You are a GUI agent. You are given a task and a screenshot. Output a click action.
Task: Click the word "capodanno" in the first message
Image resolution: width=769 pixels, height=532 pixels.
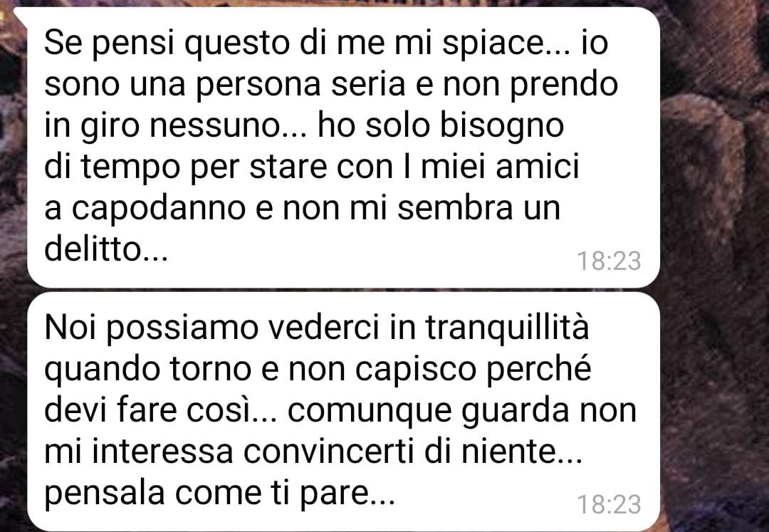[158, 210]
